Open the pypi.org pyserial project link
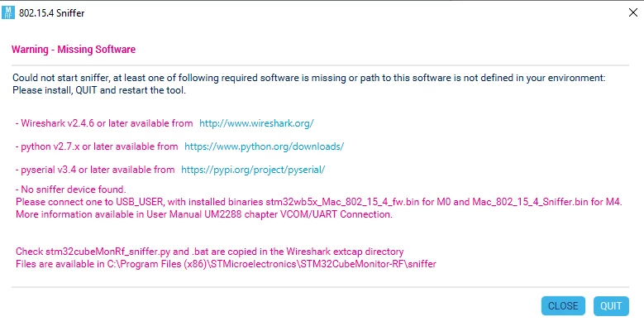Viewport: 644px width, 331px height. (x=253, y=170)
